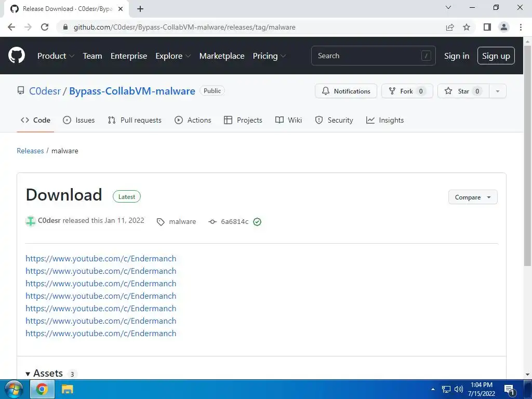Open Windows Start menu orb
Viewport: 532px width, 399px height.
(x=14, y=389)
